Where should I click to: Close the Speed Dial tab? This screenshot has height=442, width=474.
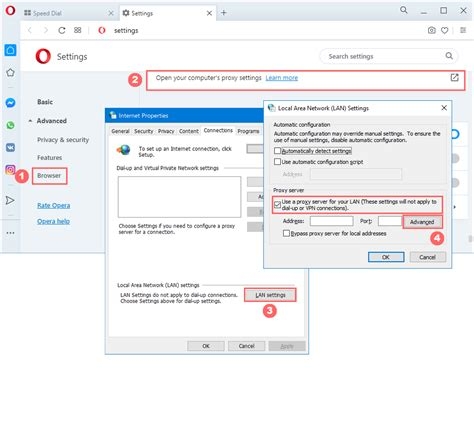click(111, 13)
